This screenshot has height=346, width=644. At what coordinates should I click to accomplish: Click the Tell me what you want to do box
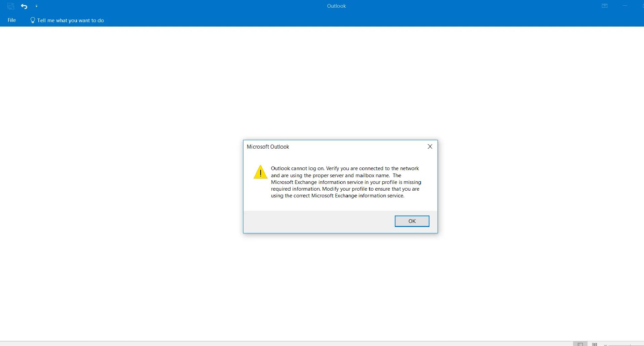tap(67, 21)
